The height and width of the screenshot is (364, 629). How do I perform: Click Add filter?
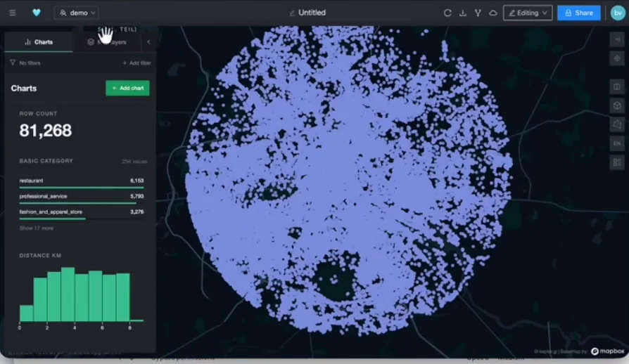[136, 63]
